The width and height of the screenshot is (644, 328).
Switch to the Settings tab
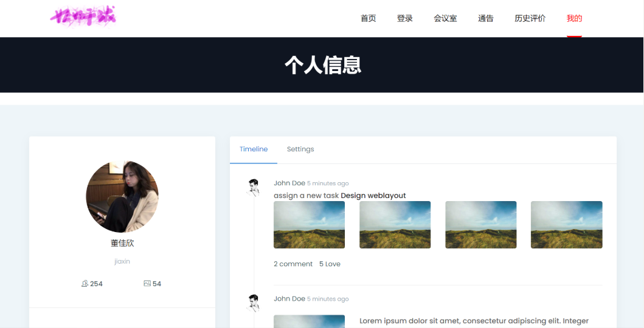pyautogui.click(x=300, y=149)
